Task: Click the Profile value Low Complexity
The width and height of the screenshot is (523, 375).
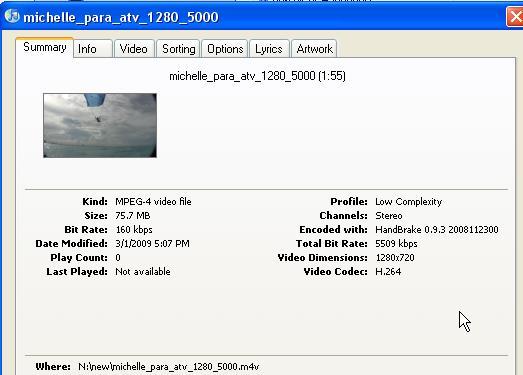Action: click(409, 202)
